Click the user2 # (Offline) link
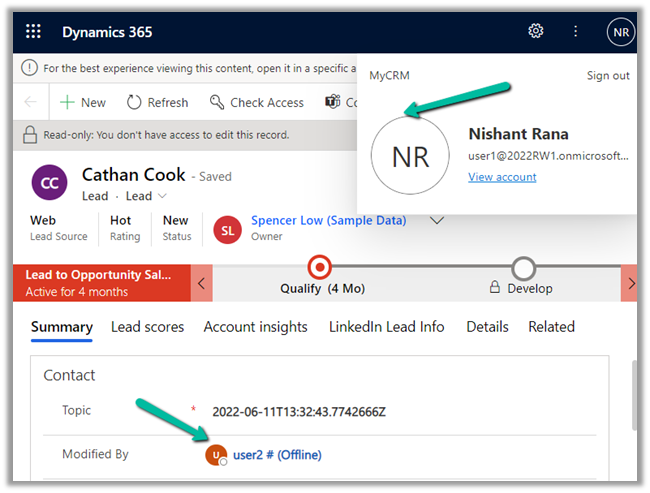Viewport: 650px width, 493px height. 277,455
